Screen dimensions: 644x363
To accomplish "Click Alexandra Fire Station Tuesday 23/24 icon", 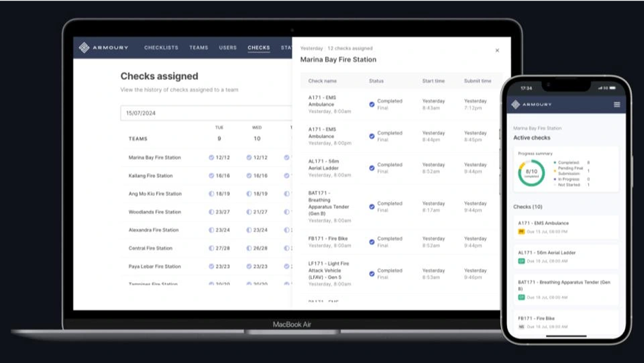I will [x=211, y=230].
